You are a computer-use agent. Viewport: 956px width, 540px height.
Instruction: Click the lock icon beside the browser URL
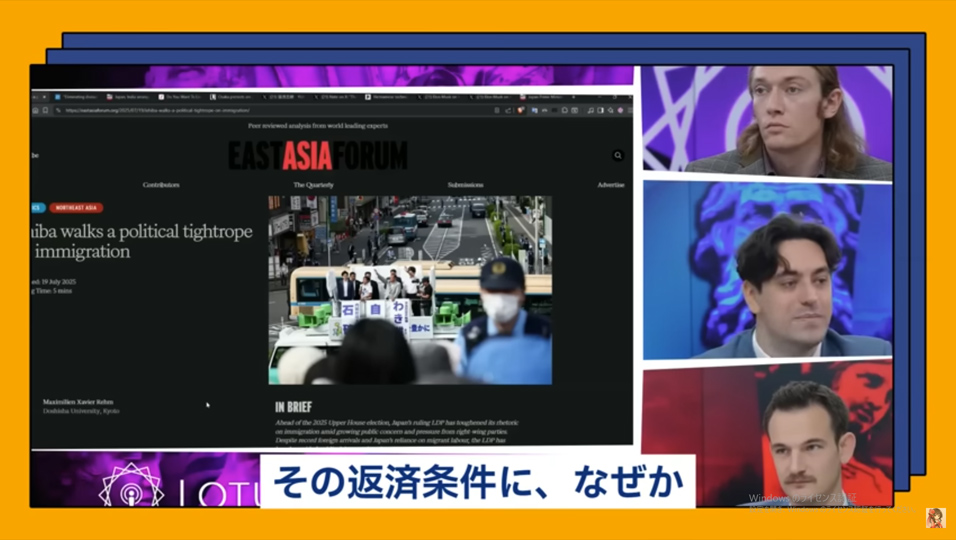59,110
